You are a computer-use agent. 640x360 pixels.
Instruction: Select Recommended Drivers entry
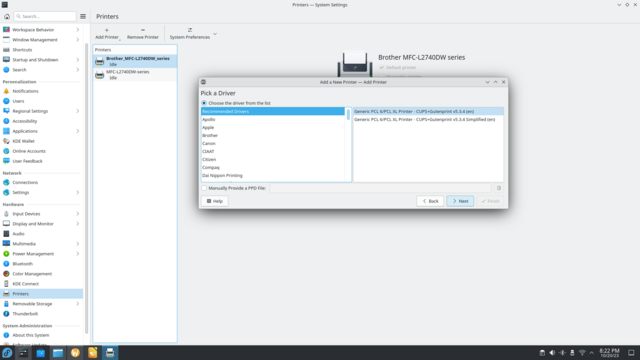pos(273,111)
